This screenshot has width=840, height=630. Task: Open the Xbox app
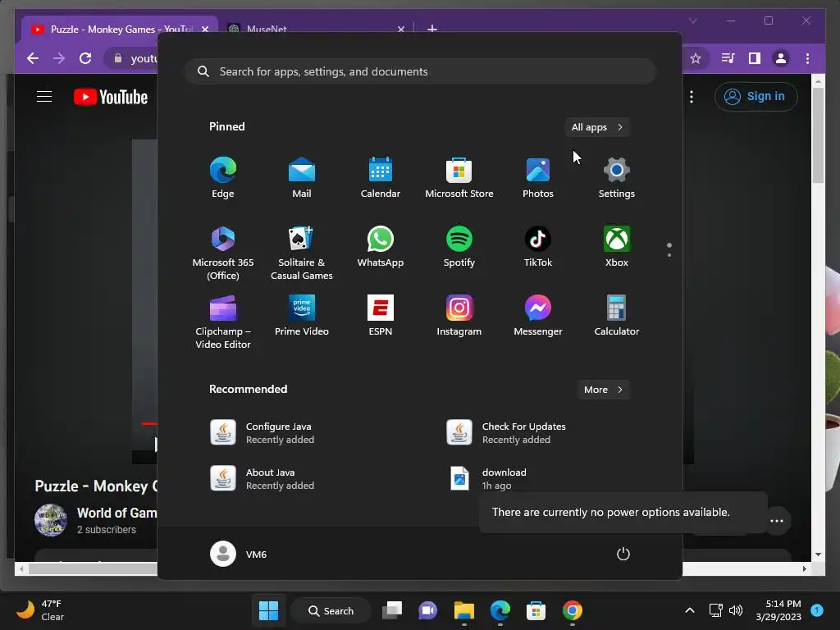coord(617,247)
